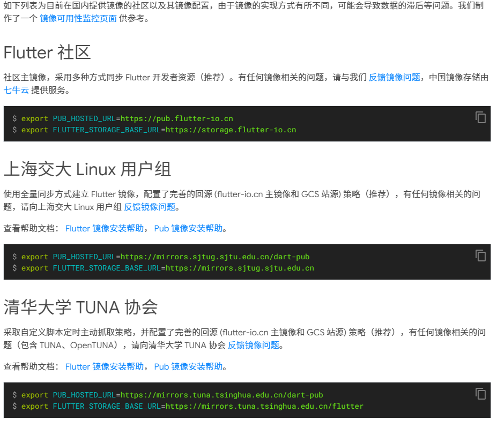Image resolution: width=504 pixels, height=428 pixels.
Task: Click the storage.flutter-io.cn storage URL line
Action: [x=154, y=130]
